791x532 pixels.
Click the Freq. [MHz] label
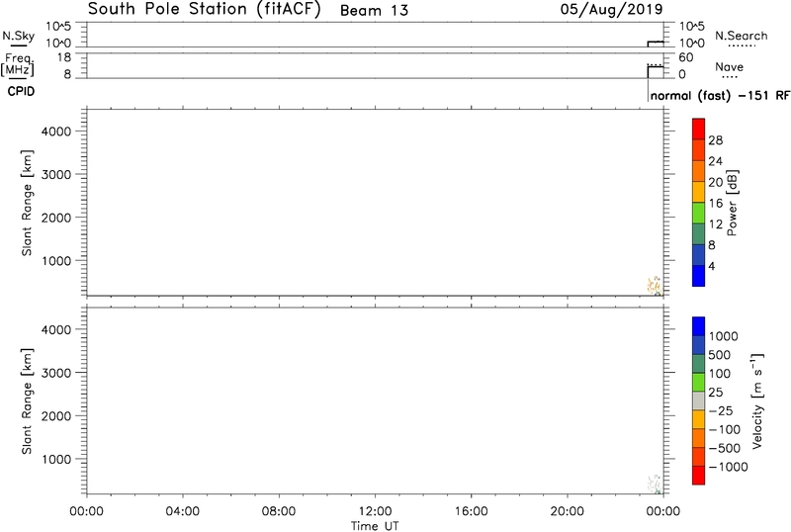point(18,64)
